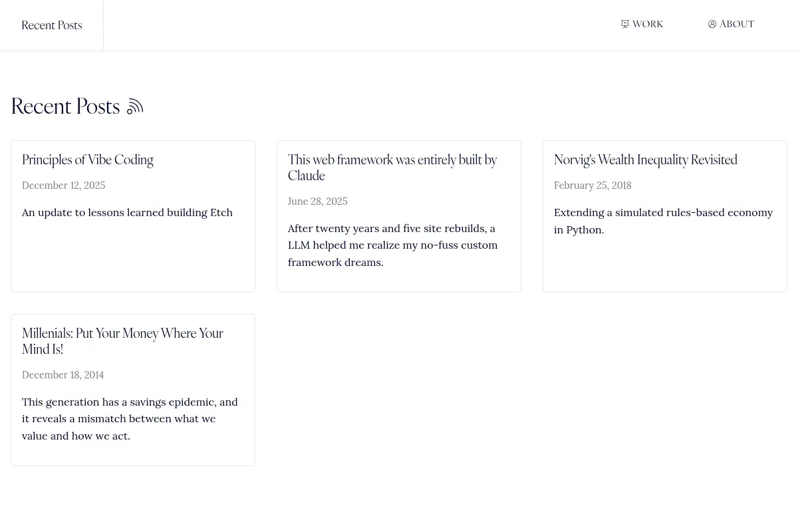Click the December 12, 2025 date text
Viewport: 798px width, 532px height.
tap(64, 186)
